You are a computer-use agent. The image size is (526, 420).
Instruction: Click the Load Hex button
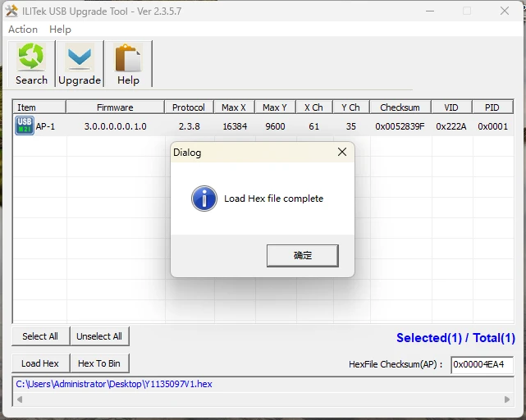click(x=40, y=363)
